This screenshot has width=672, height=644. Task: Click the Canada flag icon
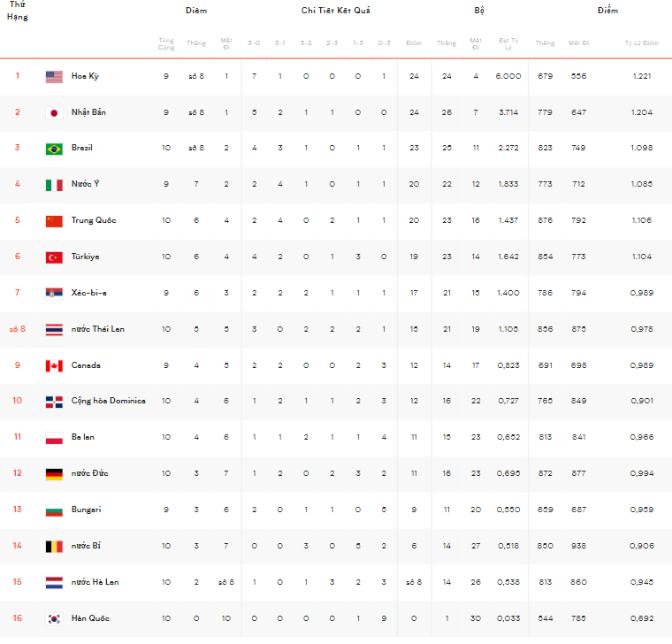(54, 365)
